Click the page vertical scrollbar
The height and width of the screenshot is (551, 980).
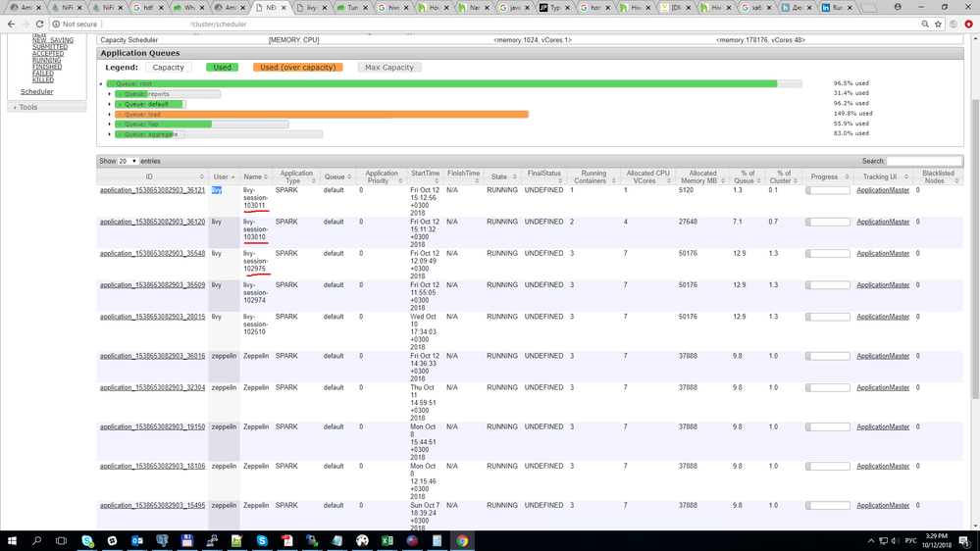click(976, 250)
